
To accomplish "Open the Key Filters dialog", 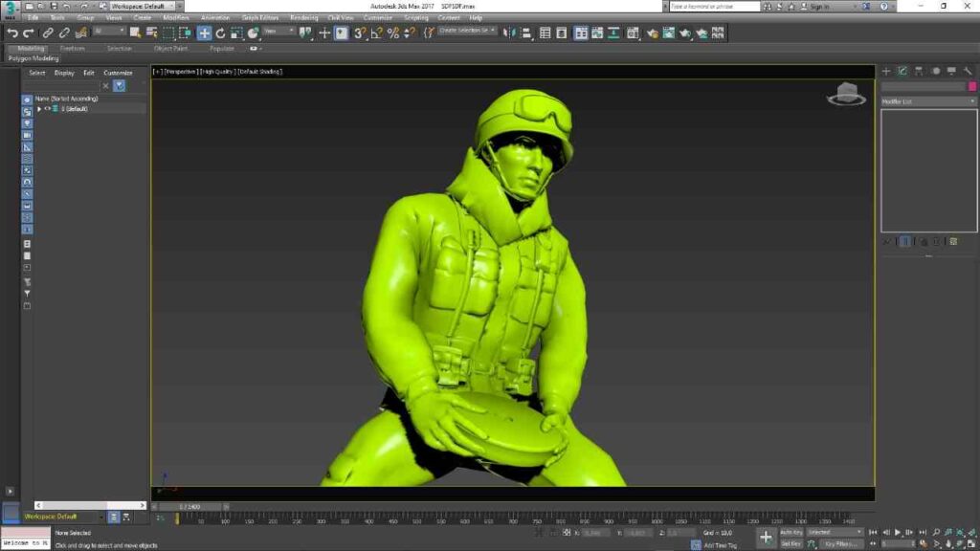I will point(840,543).
